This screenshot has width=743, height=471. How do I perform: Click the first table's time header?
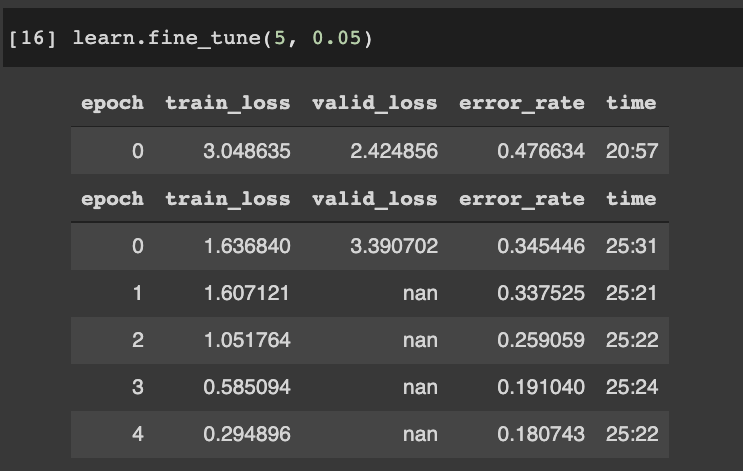[x=632, y=102]
